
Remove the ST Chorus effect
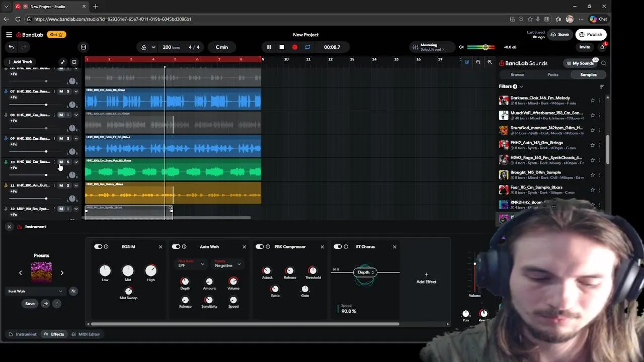394,247
